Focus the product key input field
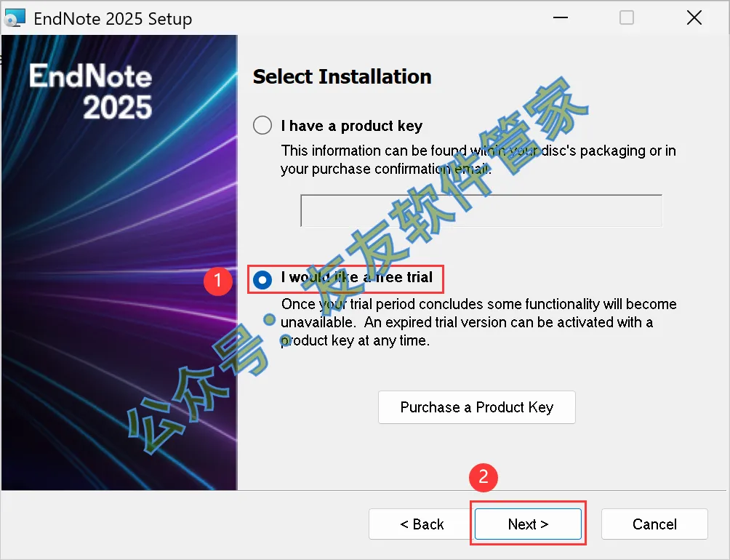The width and height of the screenshot is (730, 560). tap(481, 211)
